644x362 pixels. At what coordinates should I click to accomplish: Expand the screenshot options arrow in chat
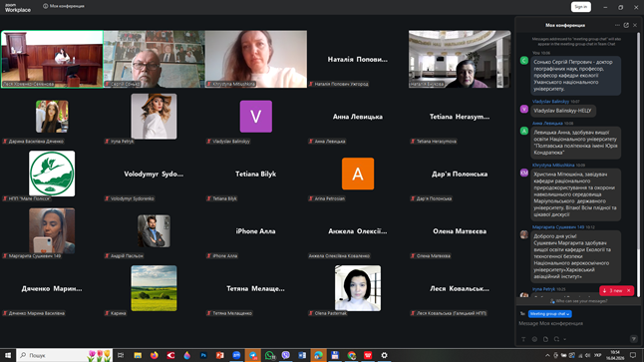(564, 339)
